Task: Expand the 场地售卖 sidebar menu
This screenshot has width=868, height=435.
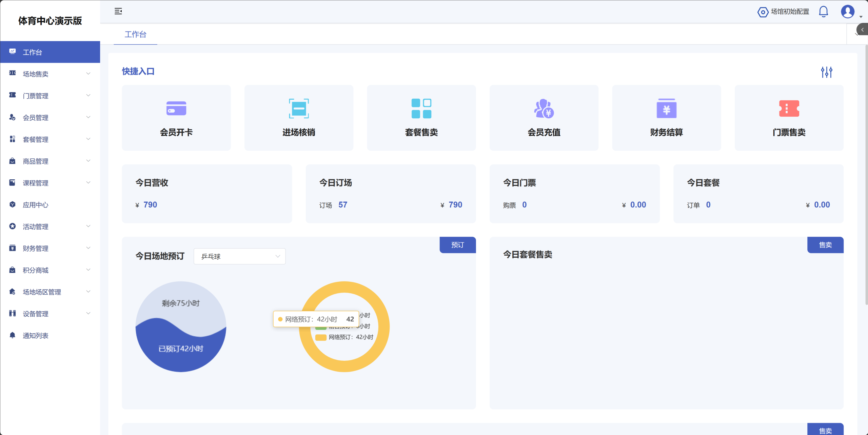Action: click(50, 74)
